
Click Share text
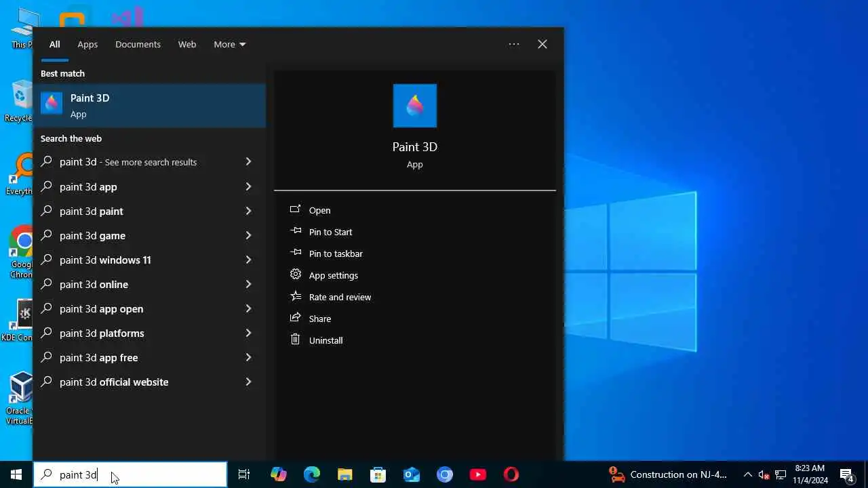(x=320, y=319)
